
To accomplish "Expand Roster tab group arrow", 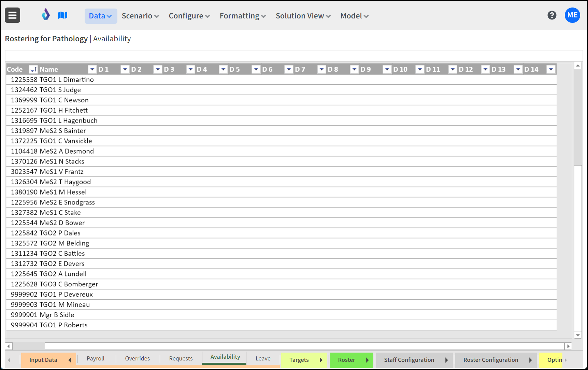I will (x=367, y=360).
